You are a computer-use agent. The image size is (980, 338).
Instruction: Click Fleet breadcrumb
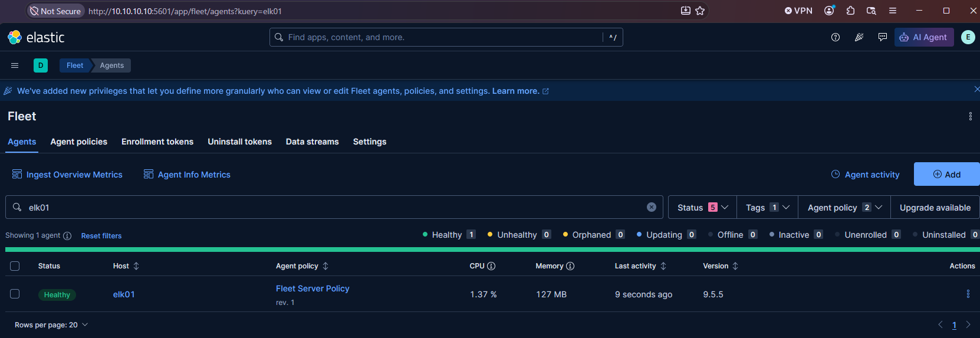pyautogui.click(x=75, y=65)
